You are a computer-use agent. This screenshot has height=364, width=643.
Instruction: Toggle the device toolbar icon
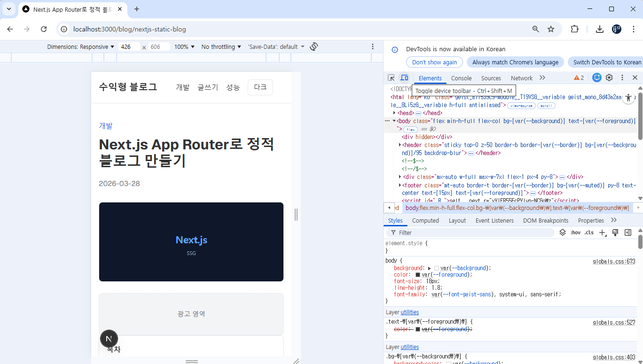tap(404, 77)
